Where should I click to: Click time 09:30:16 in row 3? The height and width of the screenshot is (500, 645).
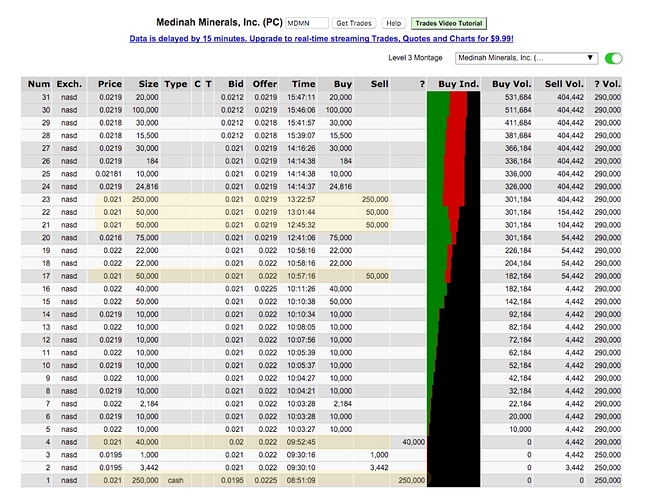(301, 454)
